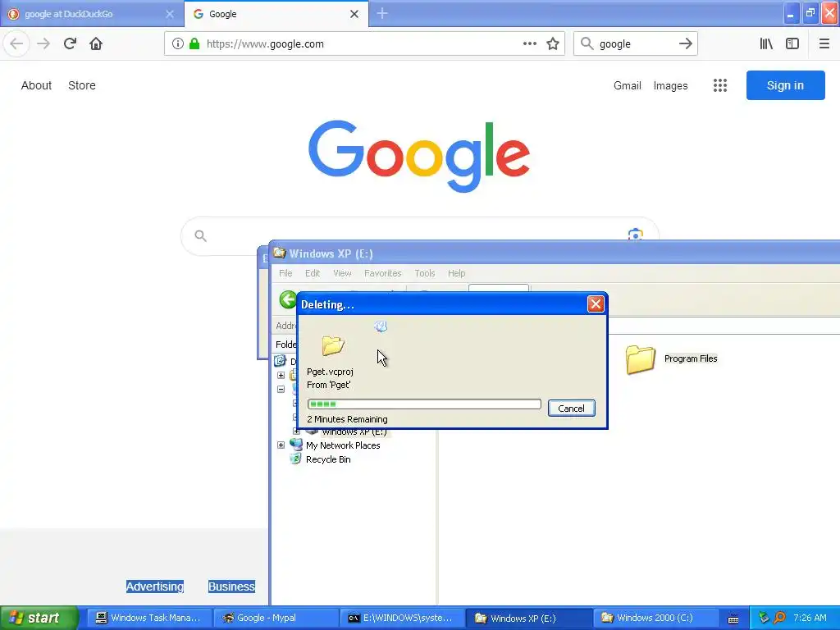Image resolution: width=840 pixels, height=630 pixels.
Task: Expand My Network Places in folder tree
Action: tap(281, 445)
